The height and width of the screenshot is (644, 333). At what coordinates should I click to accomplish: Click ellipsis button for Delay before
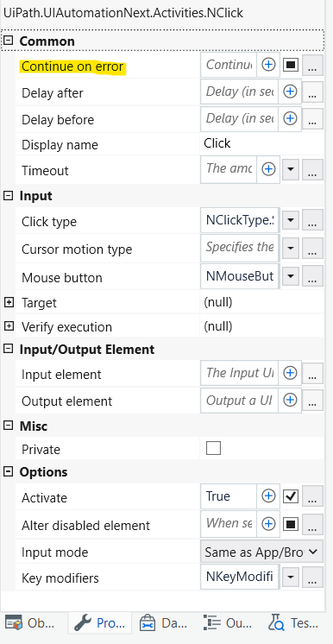click(312, 119)
